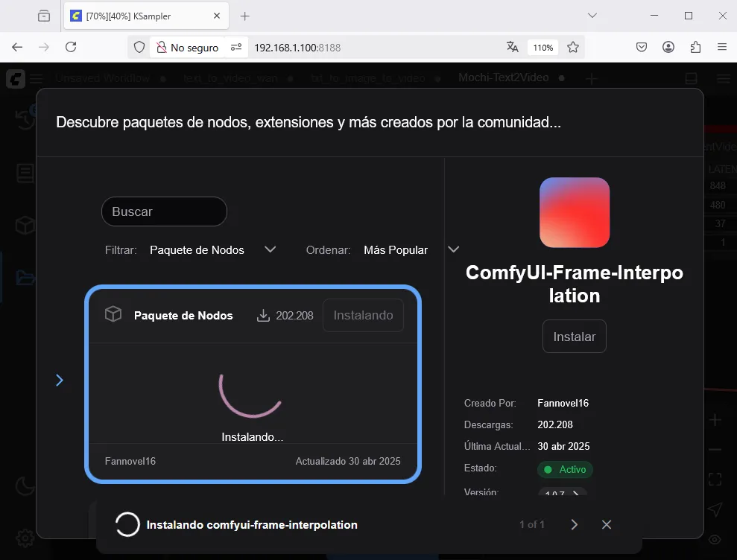Image resolution: width=737 pixels, height=560 pixels.
Task: Open site permissions icon in address bar
Action: 236,47
